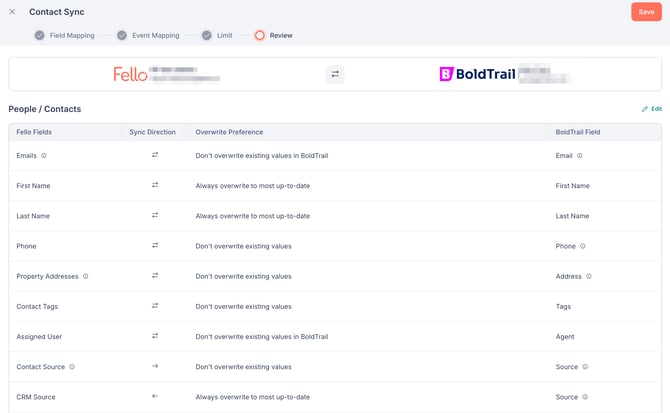Click the Fello logo

131,74
